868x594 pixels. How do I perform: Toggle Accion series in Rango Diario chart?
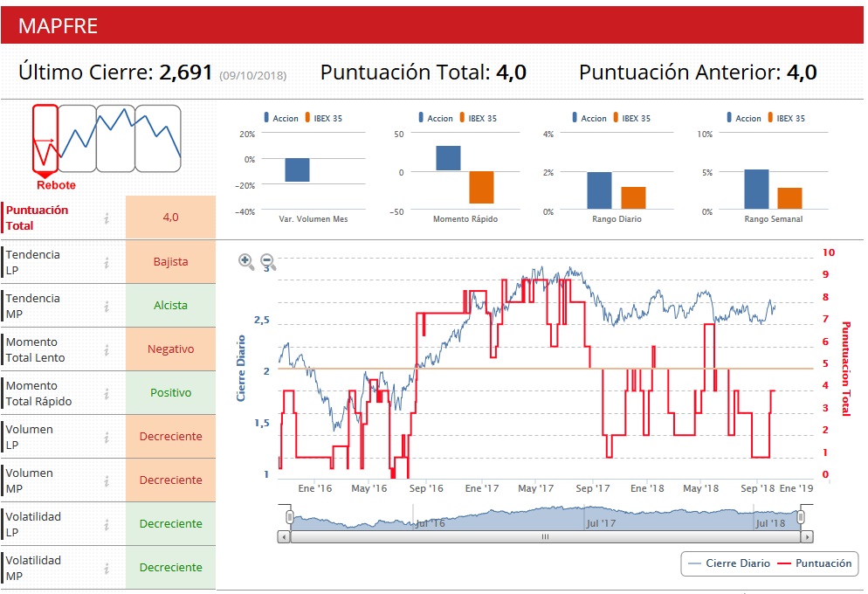tap(589, 118)
